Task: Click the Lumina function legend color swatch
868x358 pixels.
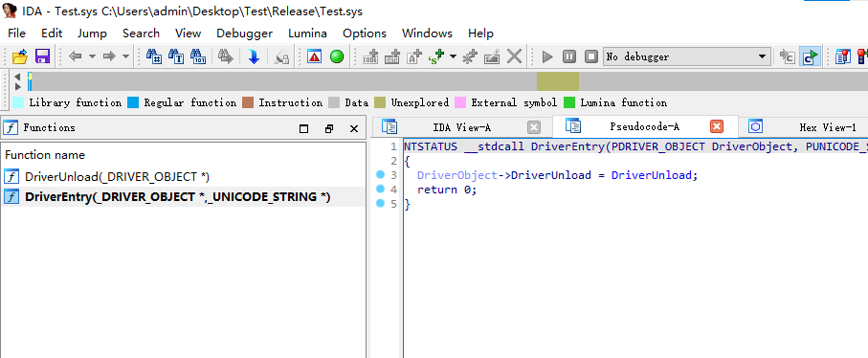Action: 569,102
